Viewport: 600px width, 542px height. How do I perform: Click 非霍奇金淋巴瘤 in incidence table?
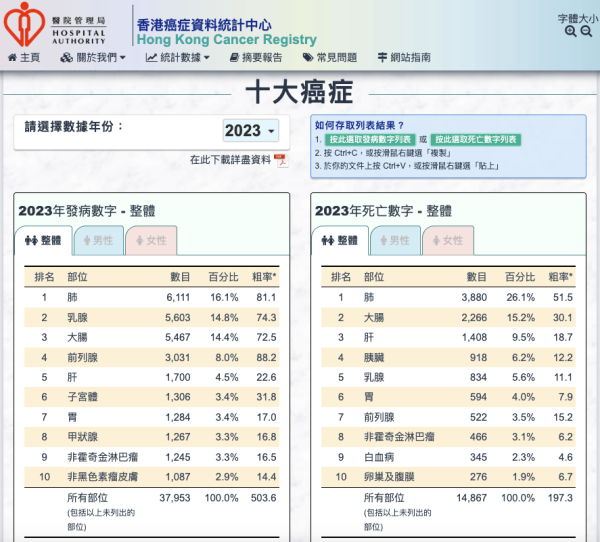point(103,457)
